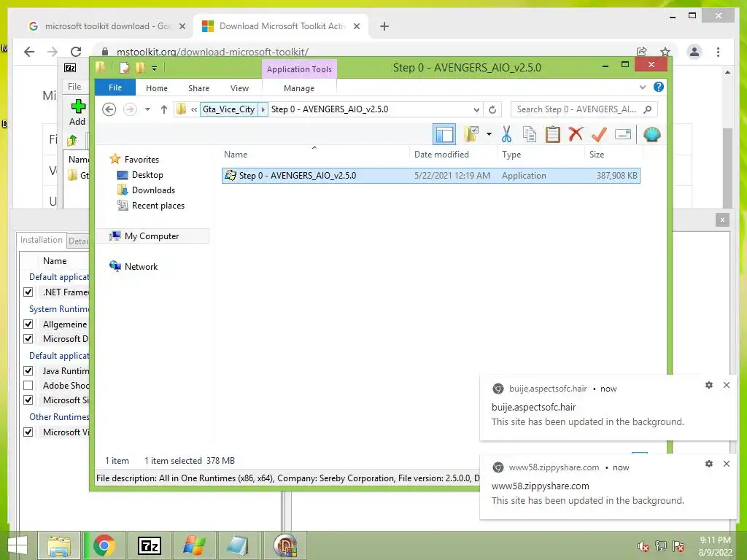The width and height of the screenshot is (747, 560).
Task: Click the Copy icon in Explorer toolbar
Action: (x=530, y=134)
